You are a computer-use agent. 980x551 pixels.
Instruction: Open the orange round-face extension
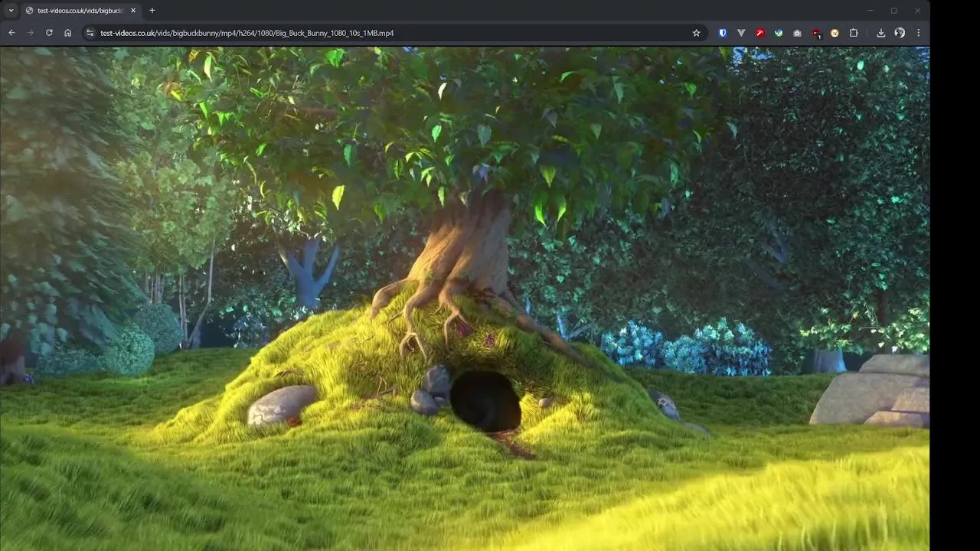click(835, 33)
